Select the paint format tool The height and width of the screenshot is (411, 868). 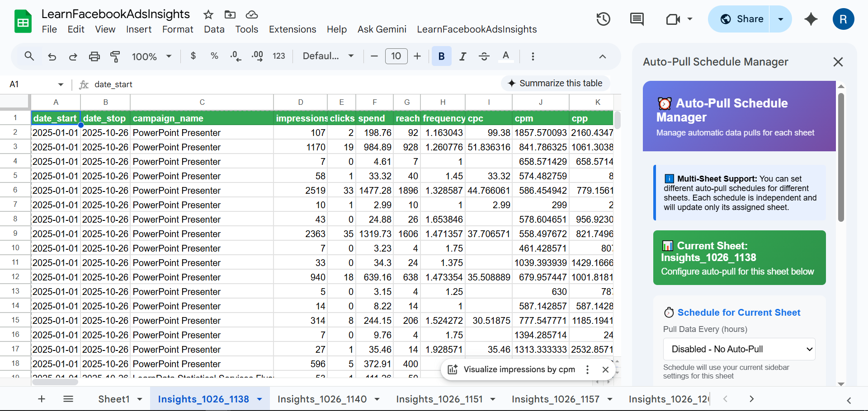pos(115,56)
